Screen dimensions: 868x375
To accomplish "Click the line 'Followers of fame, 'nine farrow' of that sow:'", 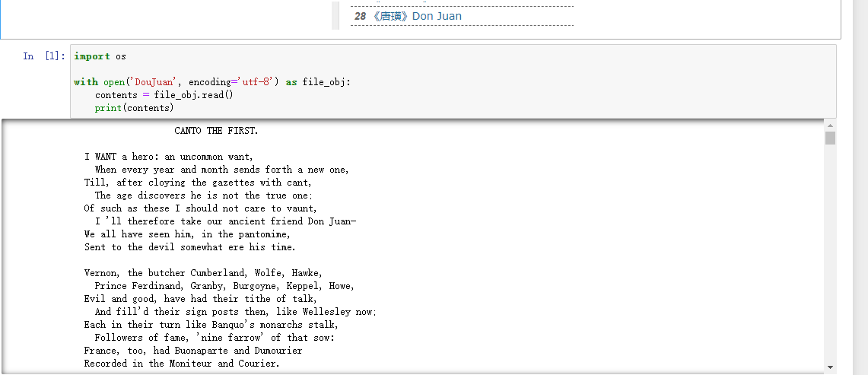I will pos(215,337).
